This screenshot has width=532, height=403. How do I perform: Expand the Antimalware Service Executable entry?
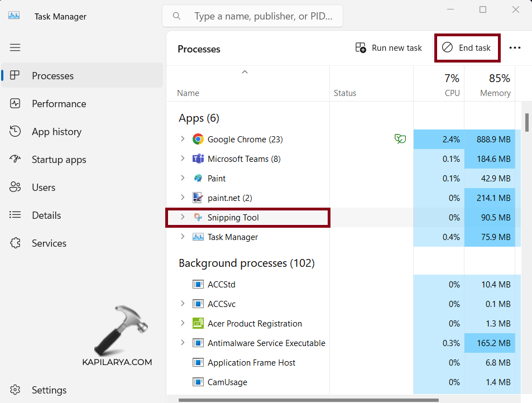point(183,343)
